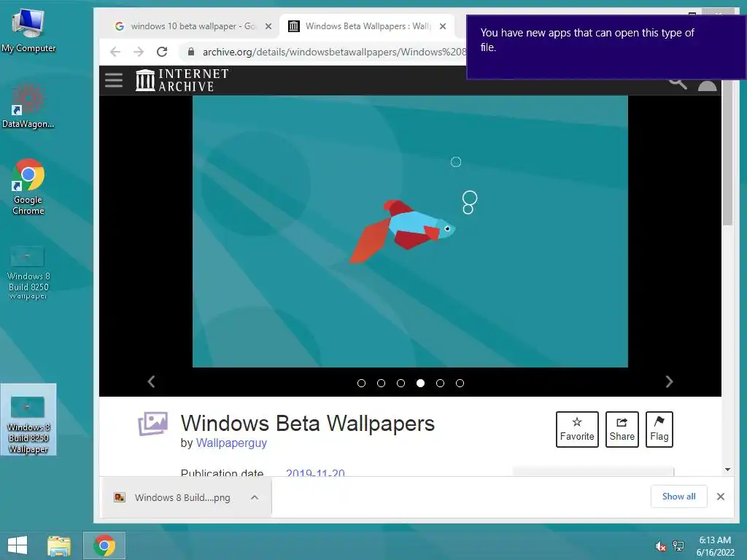Select second carousel dot
This screenshot has width=747, height=560.
click(x=381, y=384)
